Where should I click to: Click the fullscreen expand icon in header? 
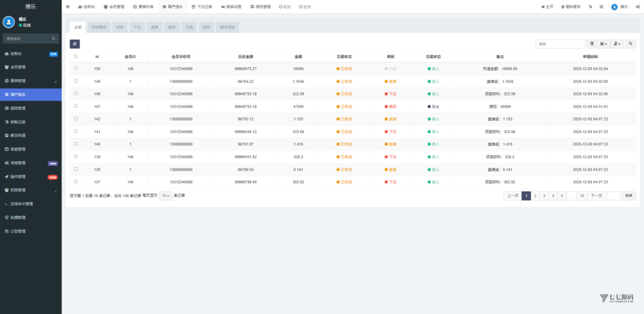click(x=601, y=7)
